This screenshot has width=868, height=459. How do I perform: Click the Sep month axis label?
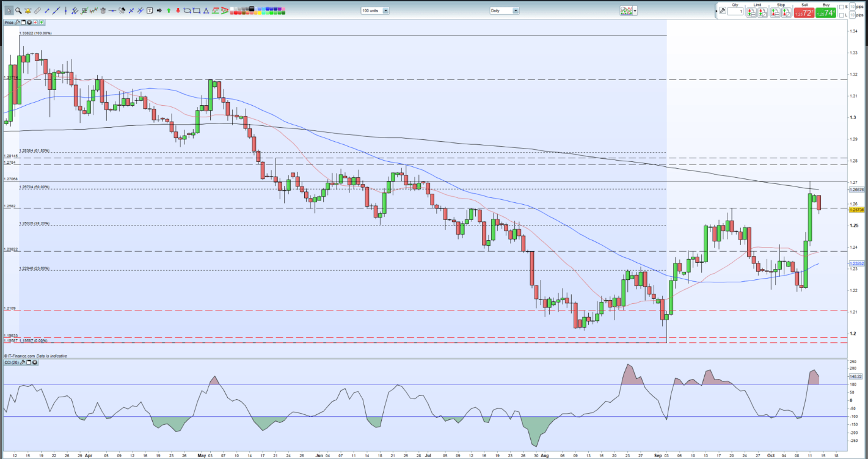(657, 455)
